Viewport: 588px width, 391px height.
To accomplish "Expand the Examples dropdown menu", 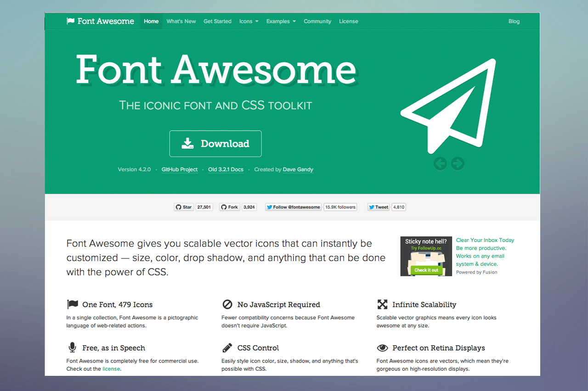I will pos(281,21).
